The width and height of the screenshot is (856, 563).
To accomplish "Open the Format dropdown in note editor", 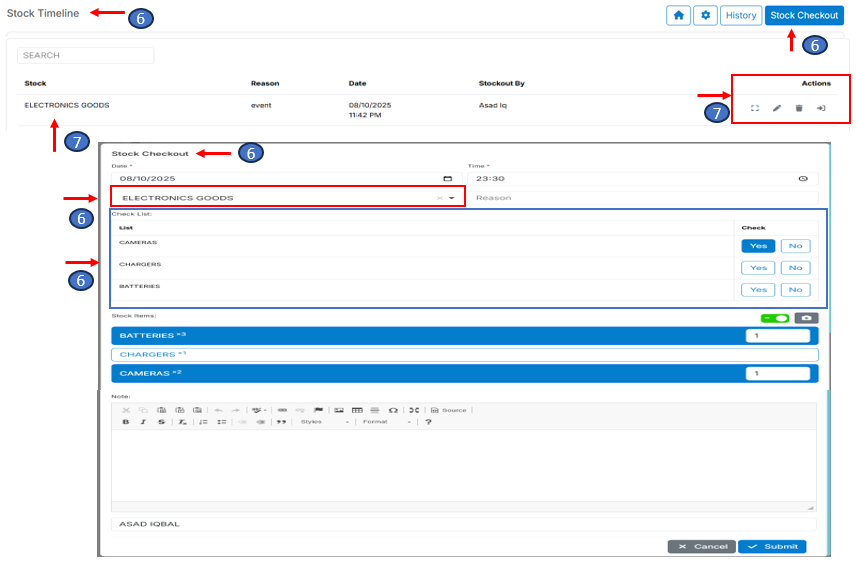I will coord(386,422).
